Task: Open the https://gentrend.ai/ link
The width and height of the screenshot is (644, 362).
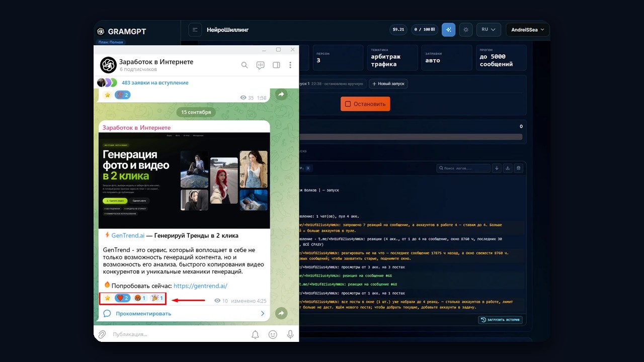Action: tap(200, 286)
